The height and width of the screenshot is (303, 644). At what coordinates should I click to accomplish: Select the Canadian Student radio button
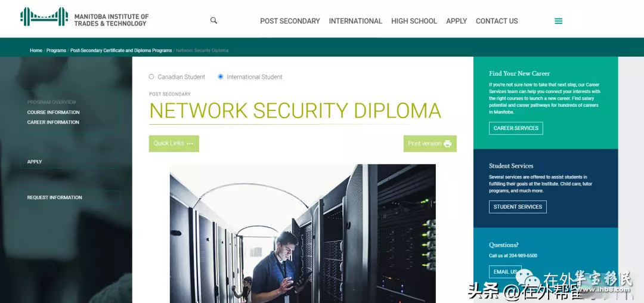(x=151, y=77)
